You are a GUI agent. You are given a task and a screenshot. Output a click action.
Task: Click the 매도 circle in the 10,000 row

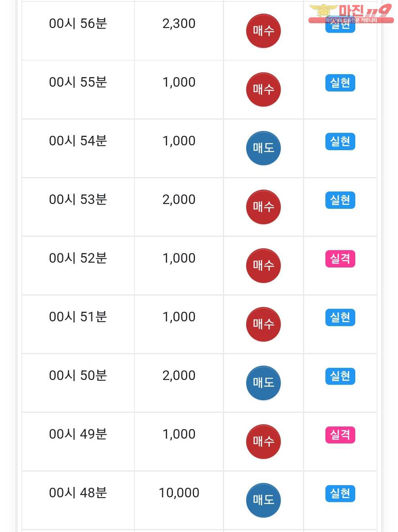coord(263,500)
